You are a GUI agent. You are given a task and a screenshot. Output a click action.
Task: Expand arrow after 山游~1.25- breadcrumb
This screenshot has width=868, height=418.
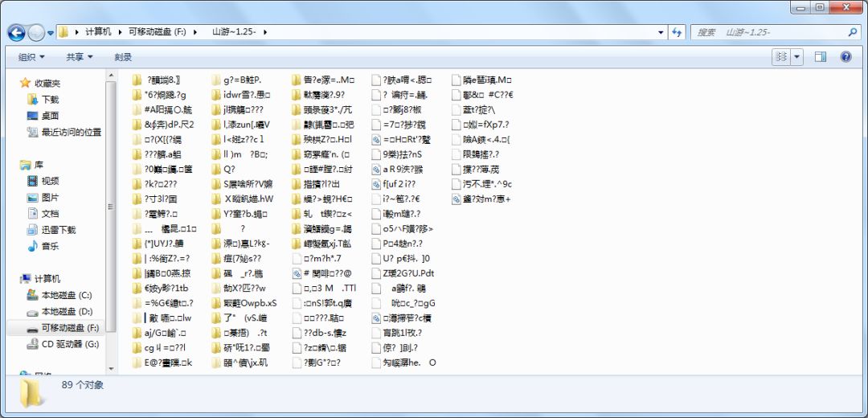point(265,32)
